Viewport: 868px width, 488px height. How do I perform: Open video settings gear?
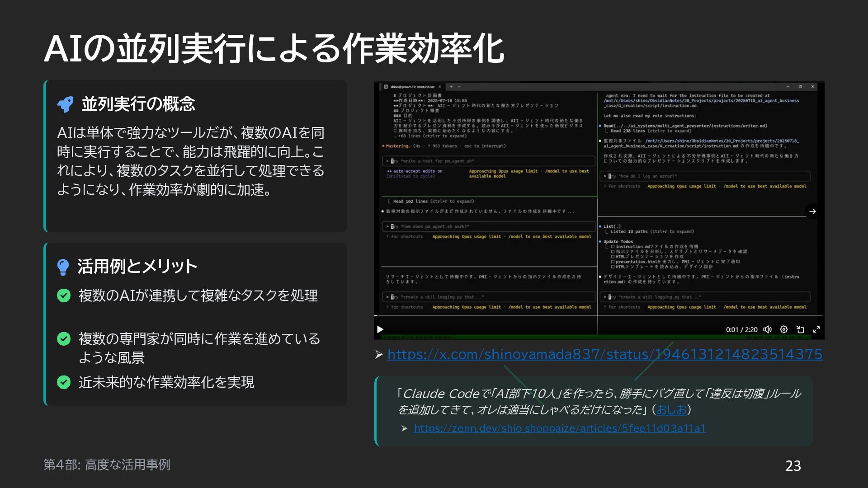pos(784,329)
